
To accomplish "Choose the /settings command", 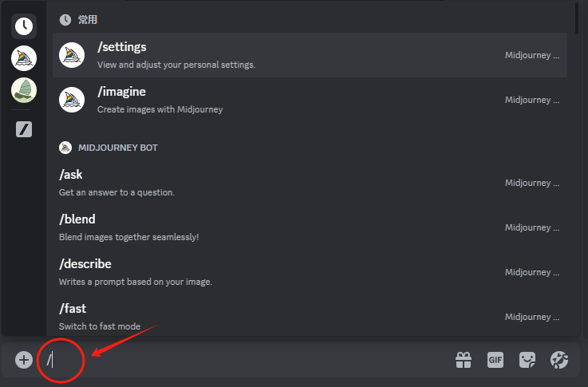I will click(x=310, y=55).
